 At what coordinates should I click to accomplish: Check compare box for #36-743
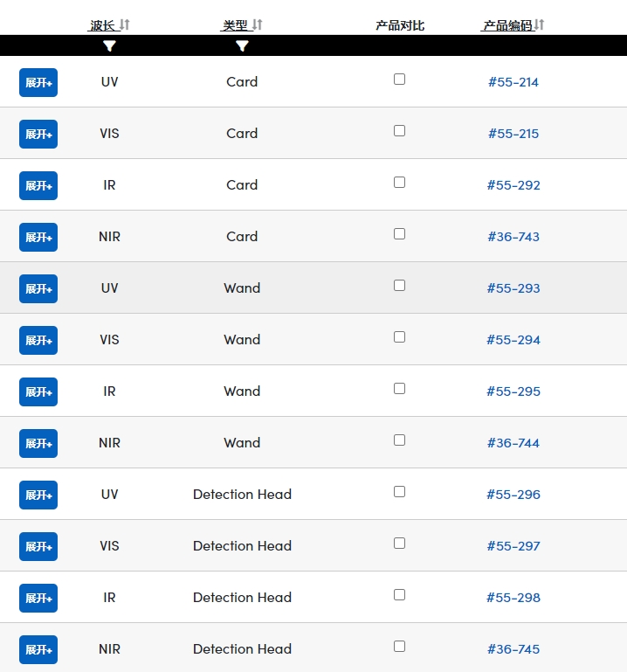pos(400,234)
